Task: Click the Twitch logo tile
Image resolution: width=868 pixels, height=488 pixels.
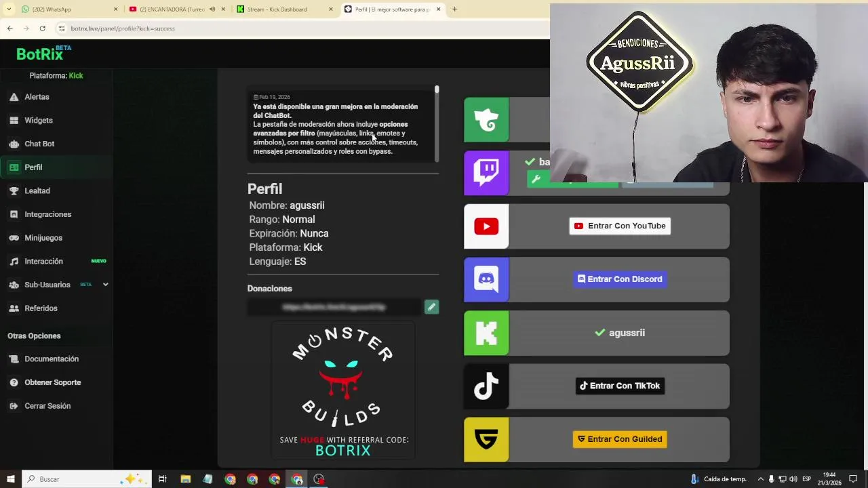Action: click(x=486, y=173)
